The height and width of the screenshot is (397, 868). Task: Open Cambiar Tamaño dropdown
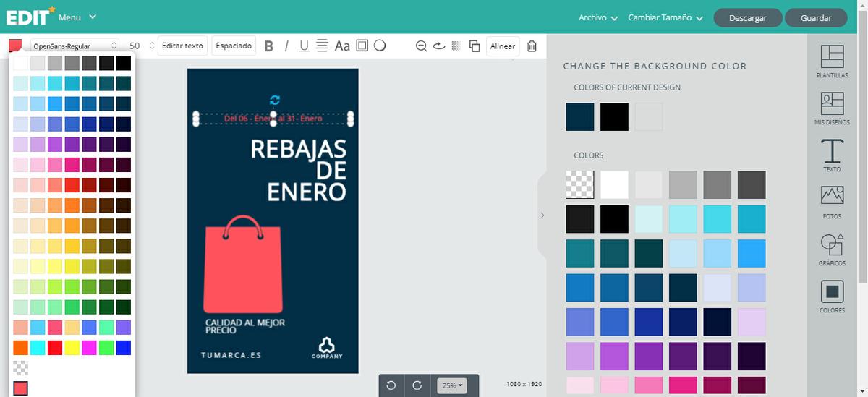tap(665, 17)
